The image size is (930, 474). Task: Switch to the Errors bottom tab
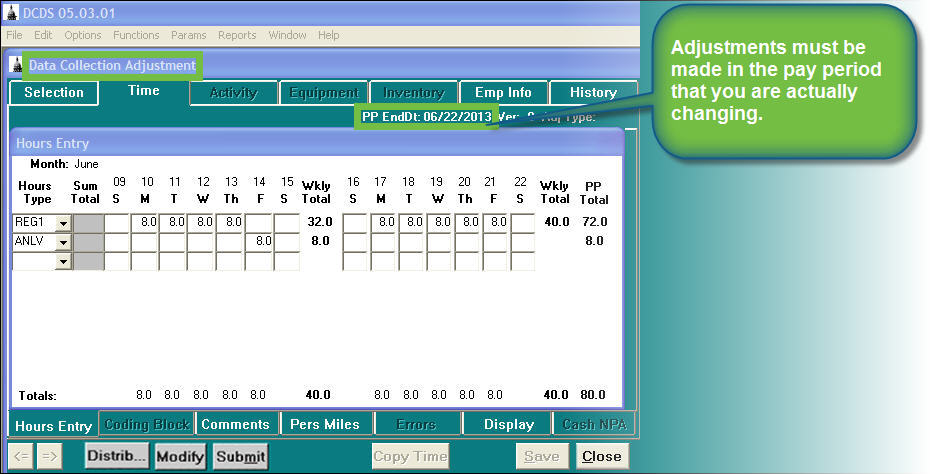416,425
